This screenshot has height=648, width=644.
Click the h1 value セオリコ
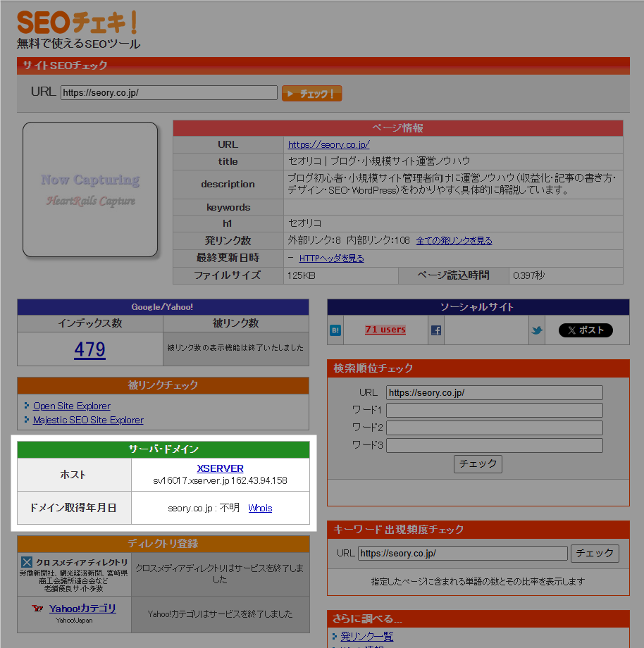point(304,223)
